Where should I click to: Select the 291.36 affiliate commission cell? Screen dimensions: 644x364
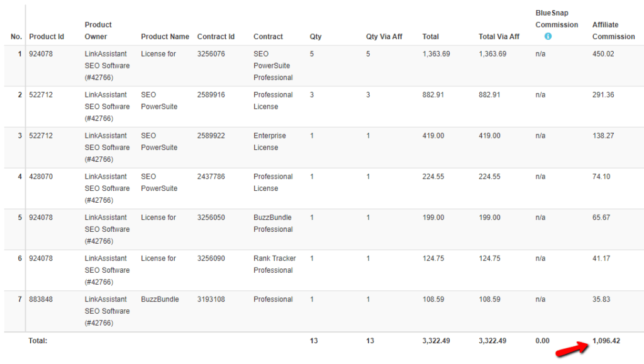(x=603, y=95)
